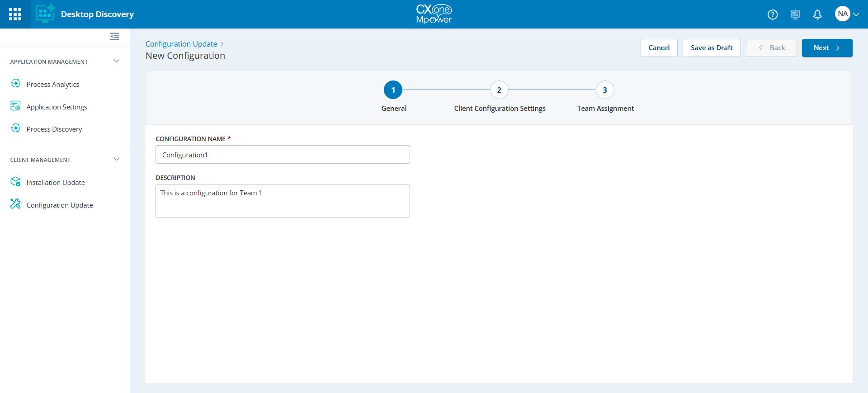Click the Desktop Discovery logo icon
868x393 pixels.
point(45,14)
